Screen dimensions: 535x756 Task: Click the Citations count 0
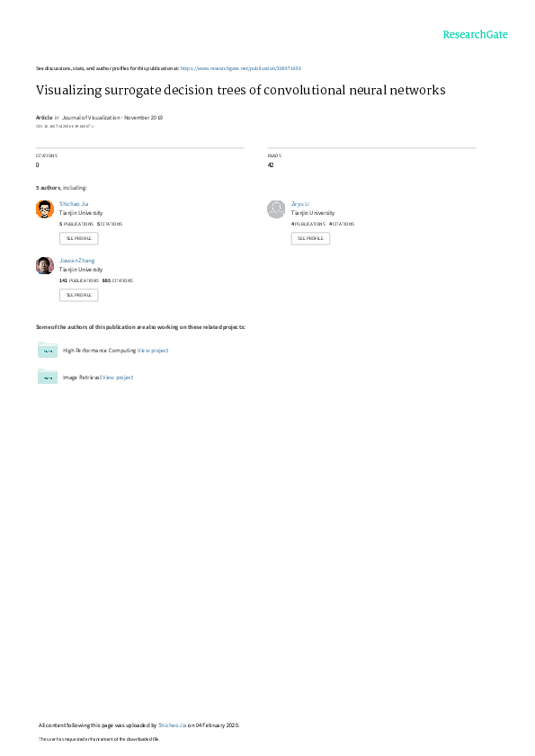coord(37,165)
